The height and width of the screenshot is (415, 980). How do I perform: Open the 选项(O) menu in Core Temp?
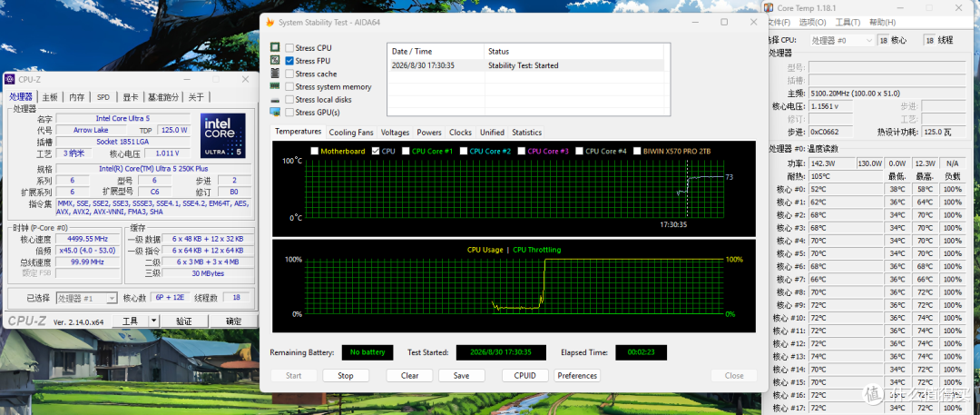tap(812, 23)
